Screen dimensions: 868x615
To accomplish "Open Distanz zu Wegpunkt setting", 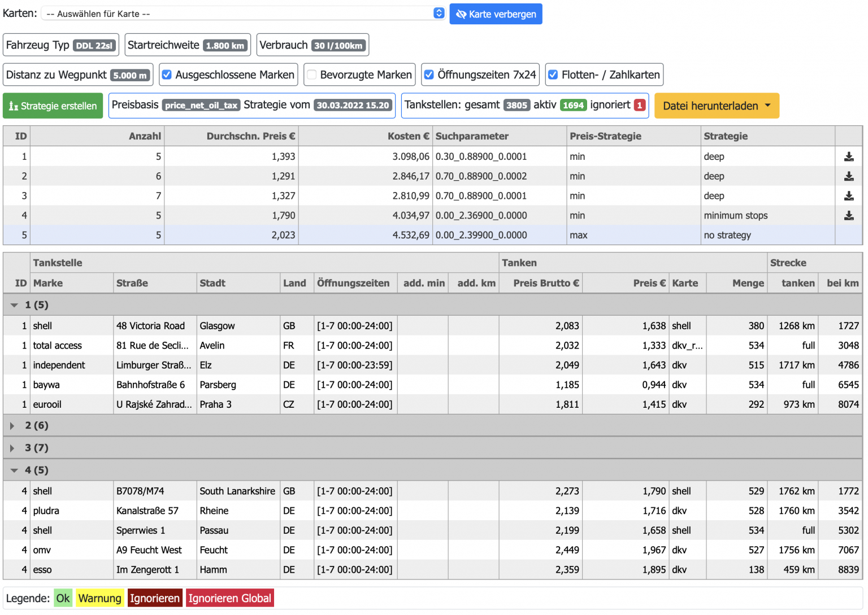I will [78, 75].
